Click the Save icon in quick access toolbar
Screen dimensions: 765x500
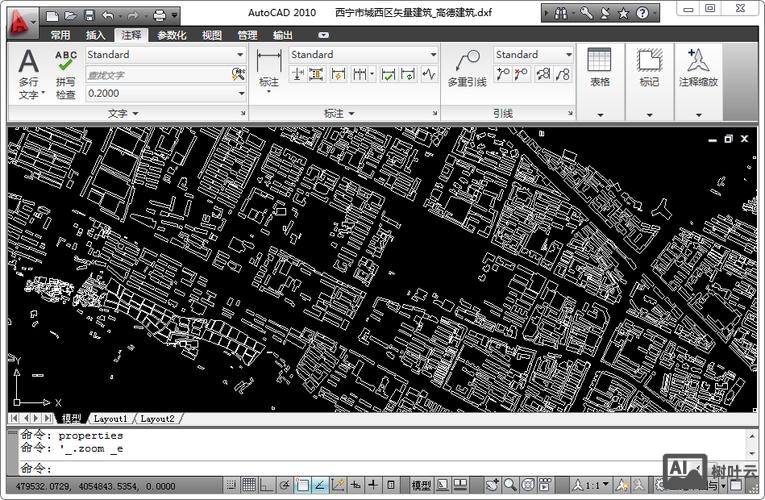[89, 15]
